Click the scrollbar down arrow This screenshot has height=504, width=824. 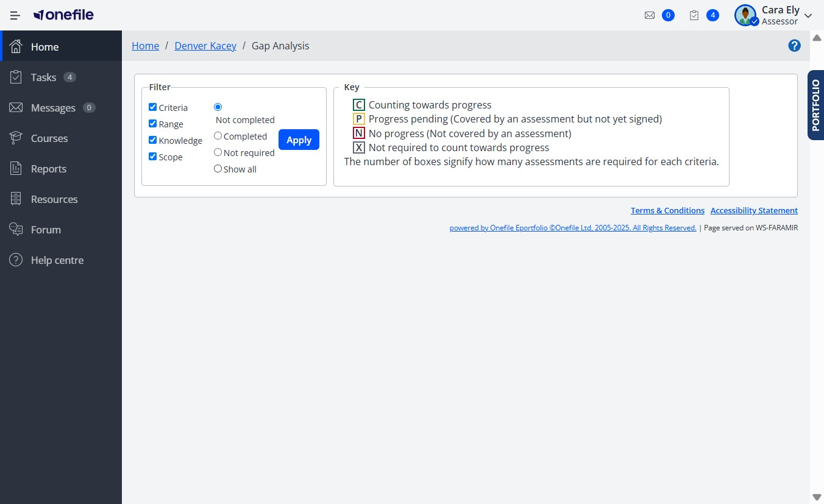(817, 497)
